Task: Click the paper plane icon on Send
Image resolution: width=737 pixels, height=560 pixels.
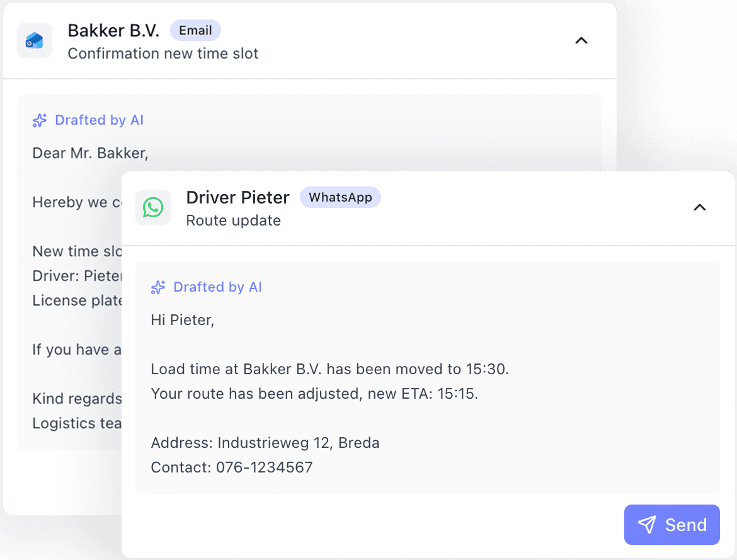Action: tap(647, 525)
